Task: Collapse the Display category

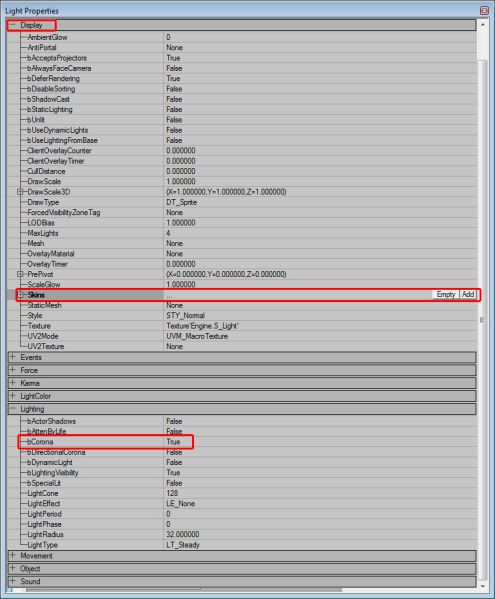Action: [x=13, y=25]
